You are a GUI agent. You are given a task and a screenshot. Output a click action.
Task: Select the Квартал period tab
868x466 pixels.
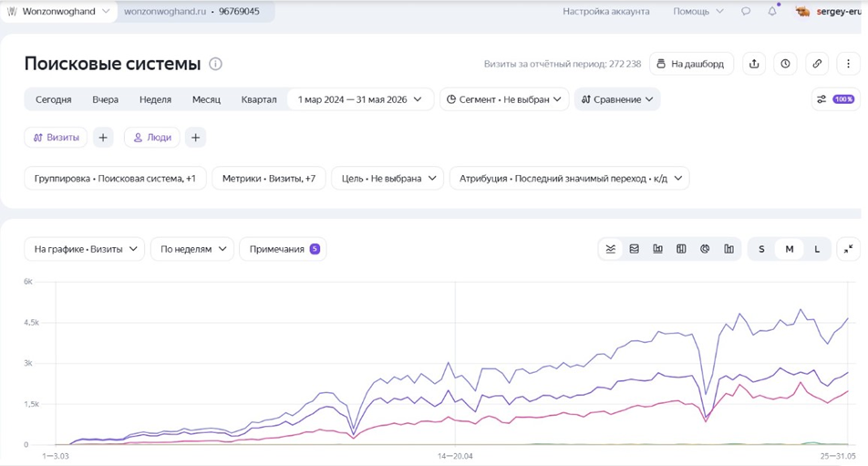click(259, 99)
